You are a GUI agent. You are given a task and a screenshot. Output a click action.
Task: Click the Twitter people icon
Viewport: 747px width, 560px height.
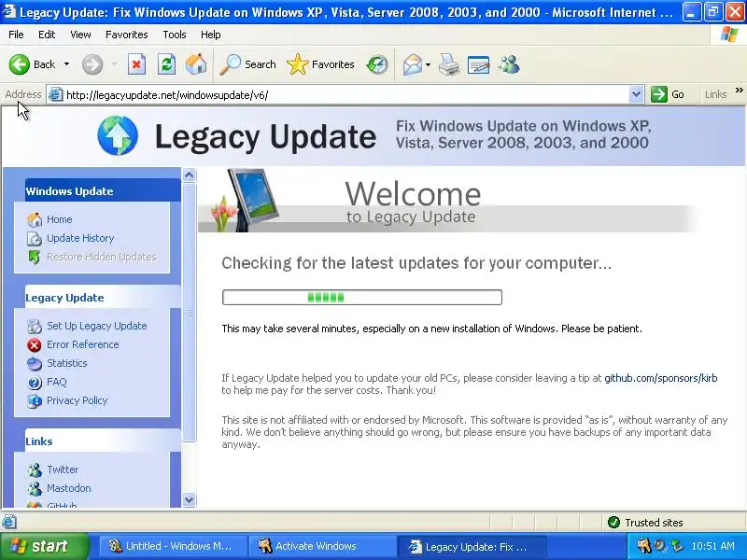pyautogui.click(x=35, y=470)
